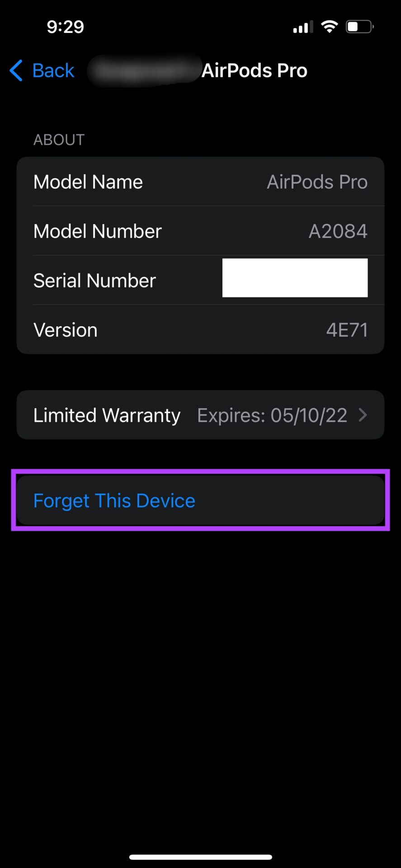Expand warranty via the right chevron arrow
Viewport: 401px width, 868px height.
(363, 415)
